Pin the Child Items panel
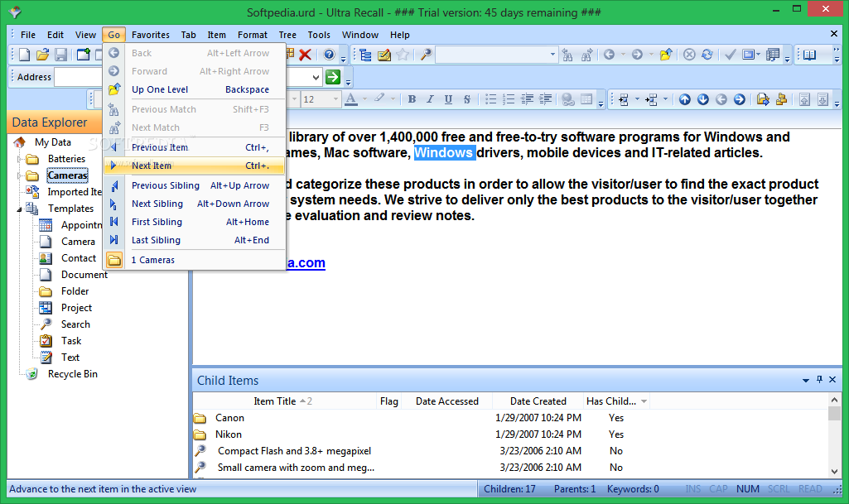 point(819,380)
